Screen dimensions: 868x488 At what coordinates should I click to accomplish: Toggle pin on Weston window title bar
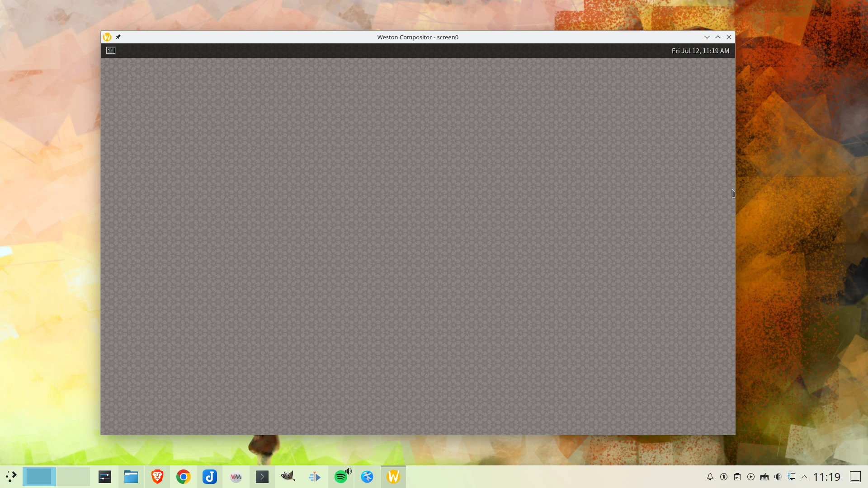[118, 37]
